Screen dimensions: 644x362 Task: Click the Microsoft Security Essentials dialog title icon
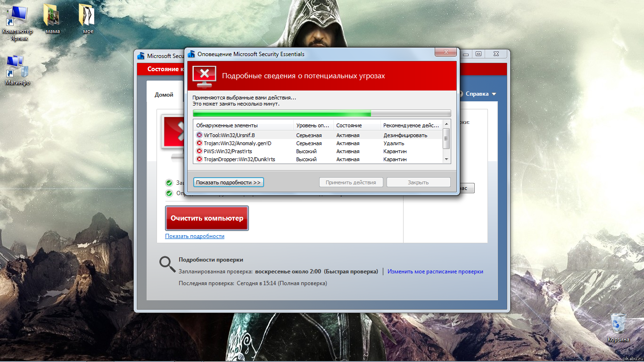pos(191,54)
